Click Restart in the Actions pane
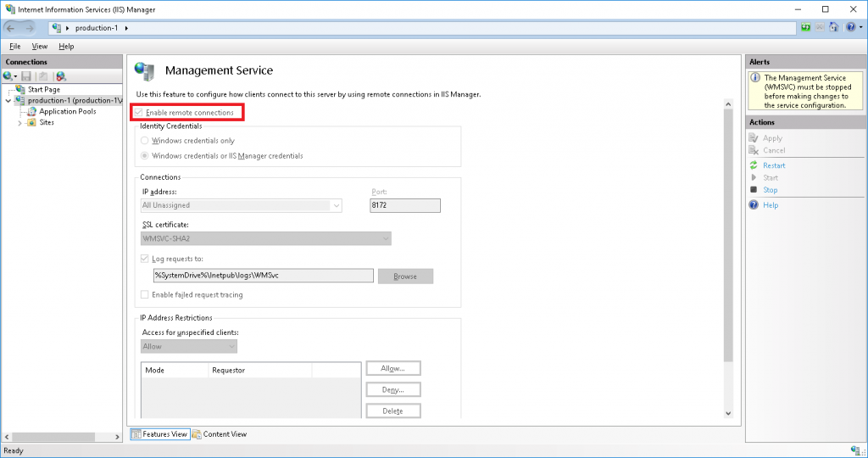 pyautogui.click(x=773, y=165)
